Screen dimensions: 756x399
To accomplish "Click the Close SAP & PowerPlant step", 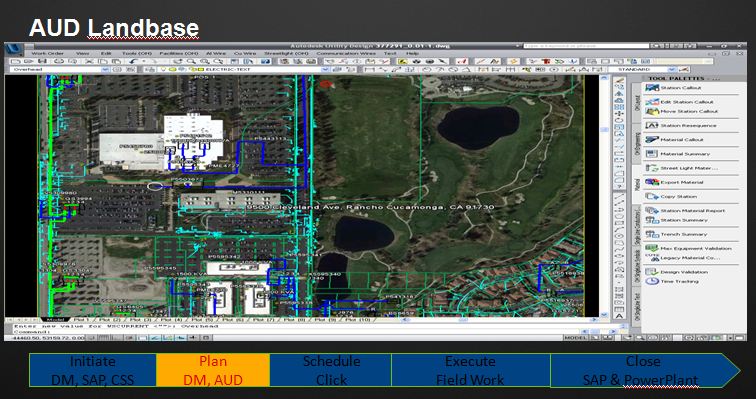I will pos(644,370).
